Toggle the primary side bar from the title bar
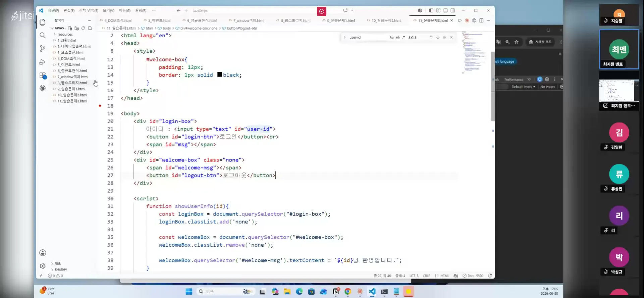Image resolution: width=644 pixels, height=298 pixels. (x=431, y=10)
